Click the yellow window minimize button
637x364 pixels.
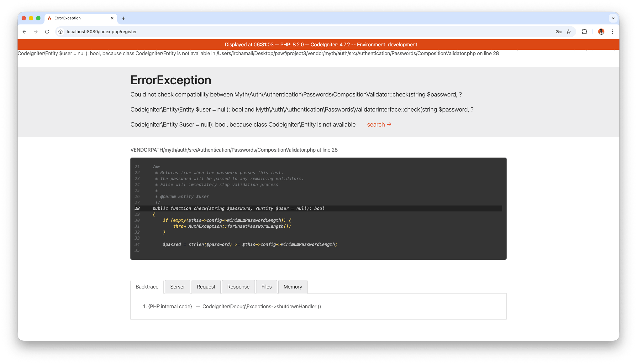pos(31,18)
